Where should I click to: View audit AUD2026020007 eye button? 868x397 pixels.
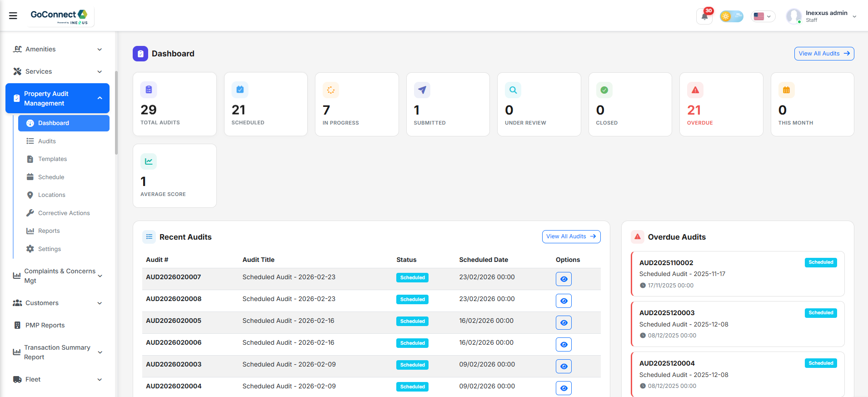564,279
